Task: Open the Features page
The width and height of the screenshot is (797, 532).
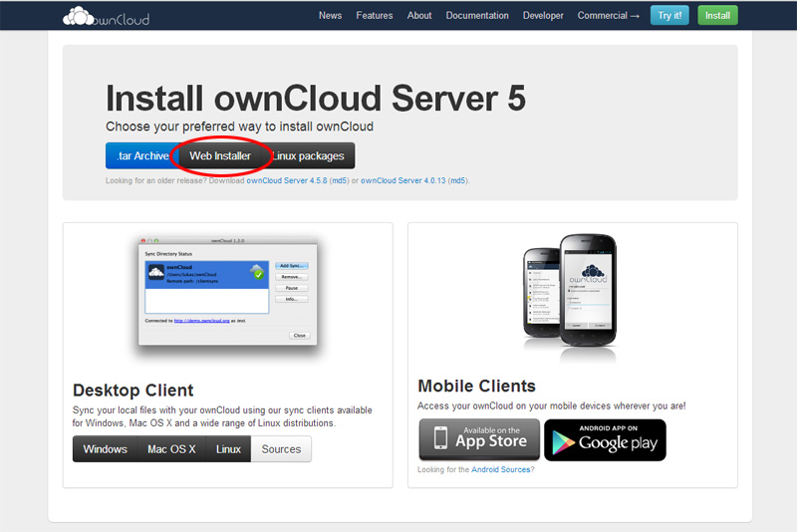Action: point(375,16)
